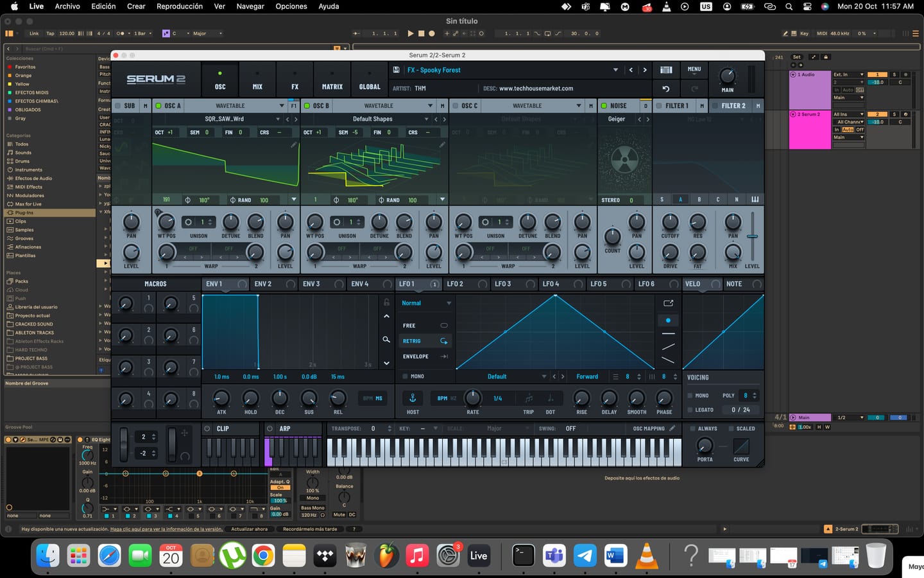Click the anchor HOST icon in LFO

click(x=413, y=398)
